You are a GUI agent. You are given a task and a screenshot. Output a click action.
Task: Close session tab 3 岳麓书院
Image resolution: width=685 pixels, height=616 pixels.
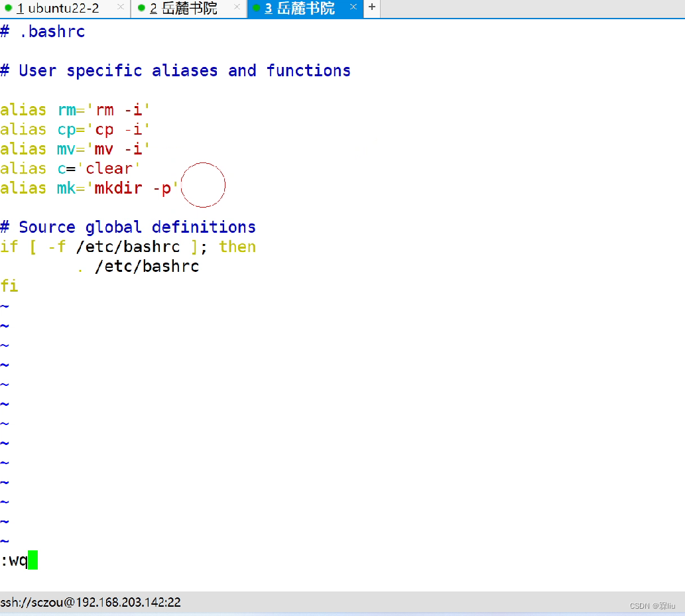point(353,7)
